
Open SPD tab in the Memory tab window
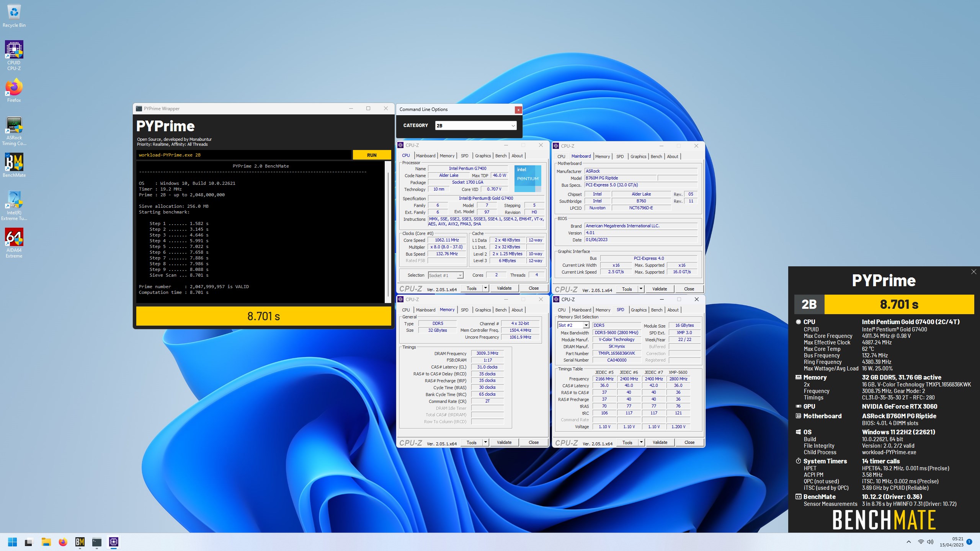464,310
